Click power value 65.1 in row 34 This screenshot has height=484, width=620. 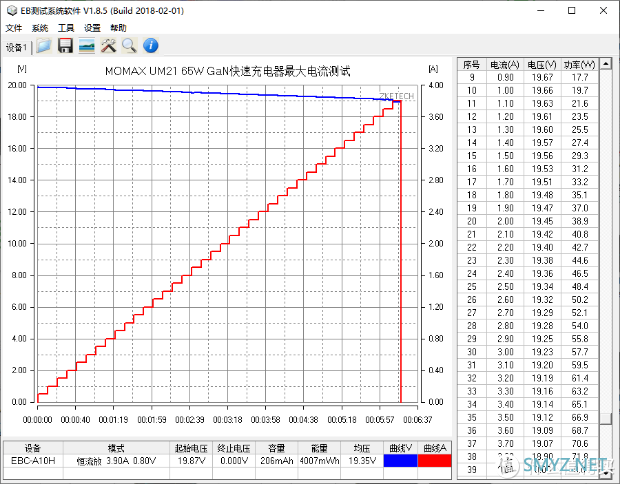click(x=580, y=404)
